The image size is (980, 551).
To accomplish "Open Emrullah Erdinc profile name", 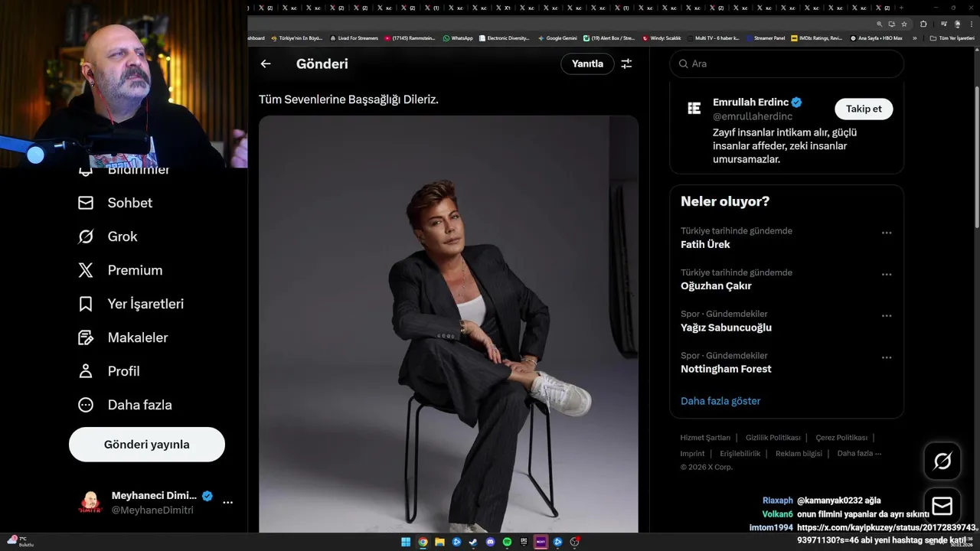I will (750, 103).
